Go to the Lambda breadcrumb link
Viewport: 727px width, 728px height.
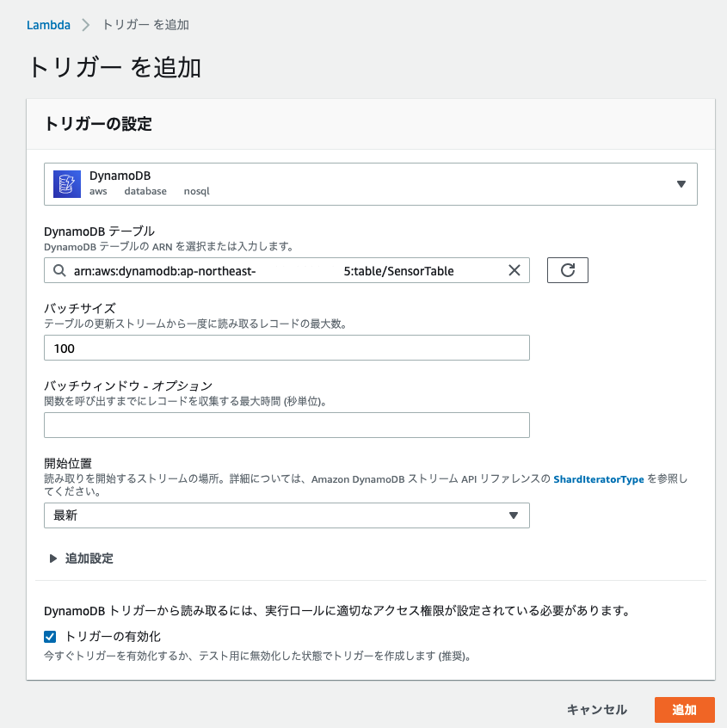[48, 25]
